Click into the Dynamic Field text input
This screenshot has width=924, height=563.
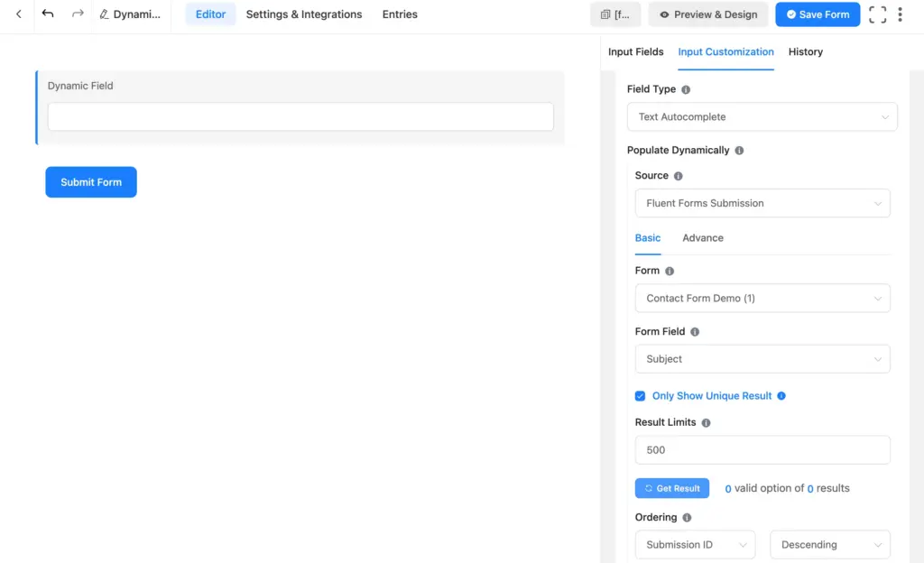point(300,116)
